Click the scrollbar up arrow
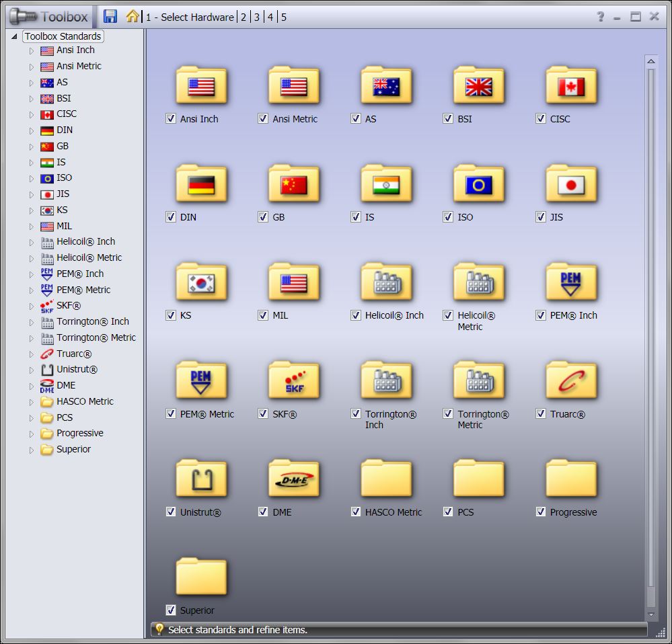The width and height of the screenshot is (672, 644). 651,61
